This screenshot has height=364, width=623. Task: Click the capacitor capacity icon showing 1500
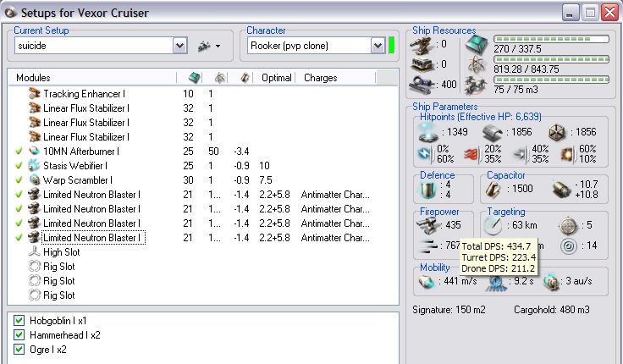click(493, 189)
